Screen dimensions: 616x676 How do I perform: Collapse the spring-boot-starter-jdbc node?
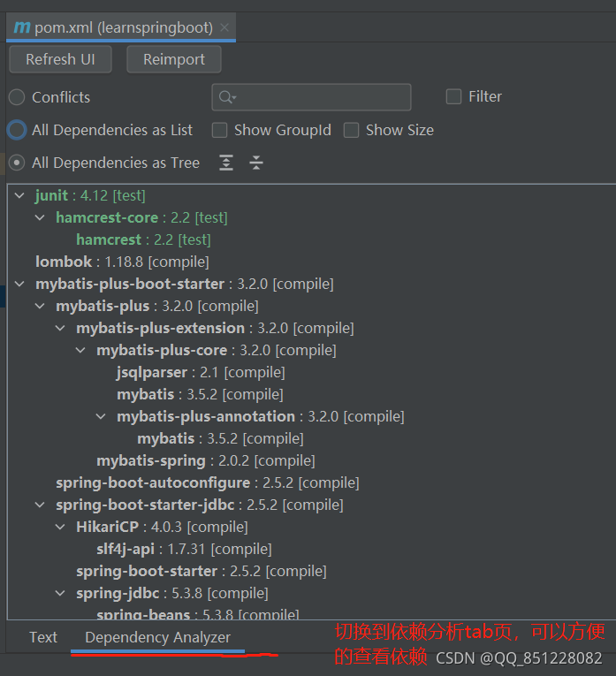(40, 505)
